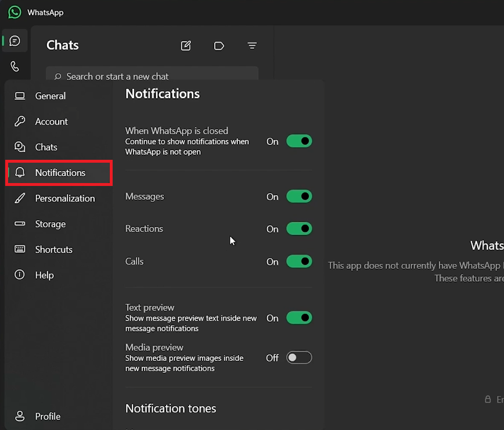Image resolution: width=504 pixels, height=430 pixels.
Task: Click the keyboard icon beside Shortcuts
Action: point(20,249)
